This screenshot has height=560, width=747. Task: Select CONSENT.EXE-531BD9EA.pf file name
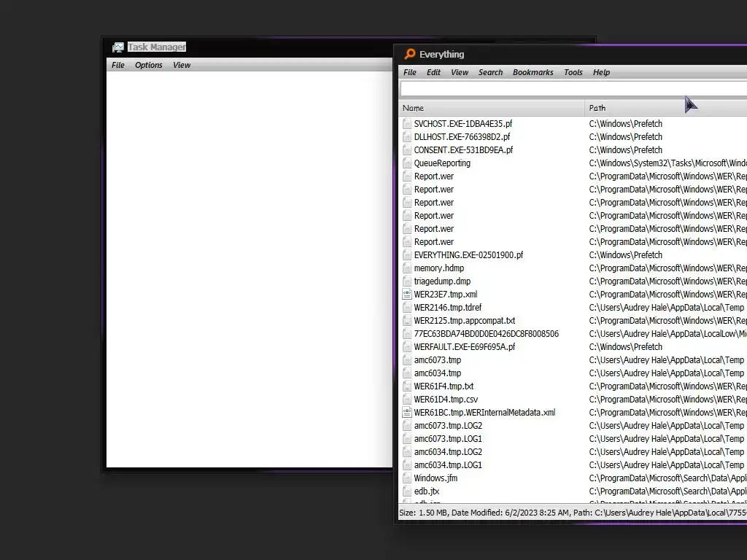tap(463, 150)
